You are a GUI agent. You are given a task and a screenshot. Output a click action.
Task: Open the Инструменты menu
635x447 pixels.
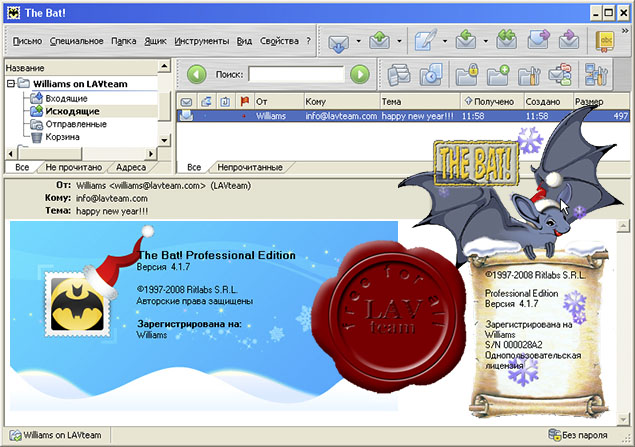click(x=202, y=41)
